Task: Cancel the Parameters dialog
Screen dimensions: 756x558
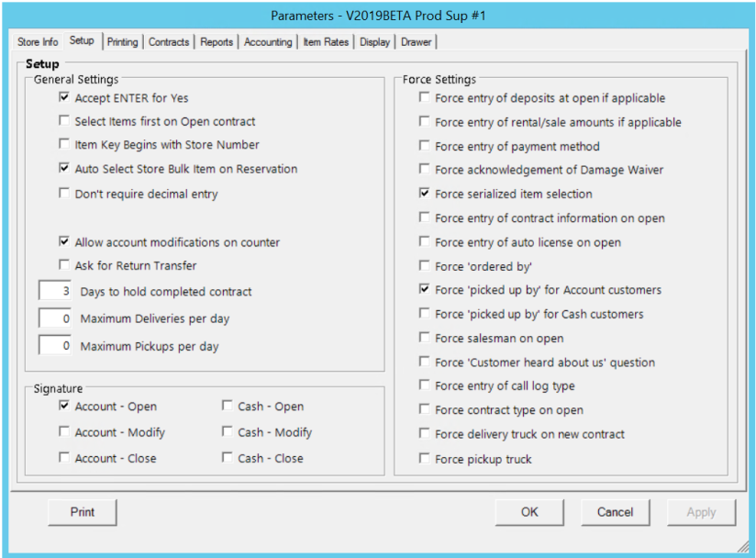Action: pos(615,512)
